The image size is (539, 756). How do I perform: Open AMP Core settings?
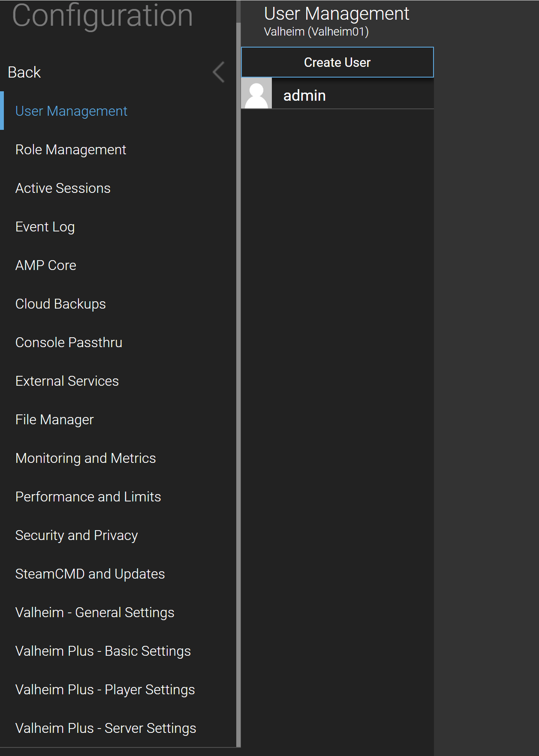pyautogui.click(x=46, y=265)
